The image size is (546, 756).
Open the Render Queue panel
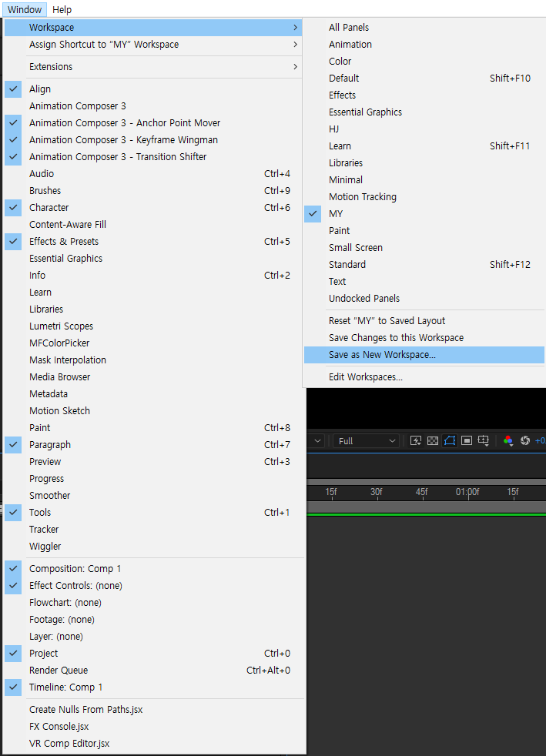pos(153,671)
